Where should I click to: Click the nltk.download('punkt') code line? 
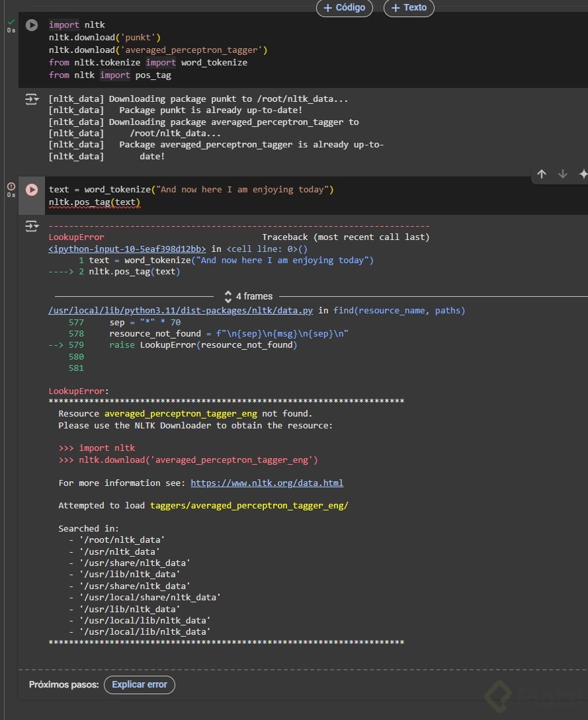105,38
